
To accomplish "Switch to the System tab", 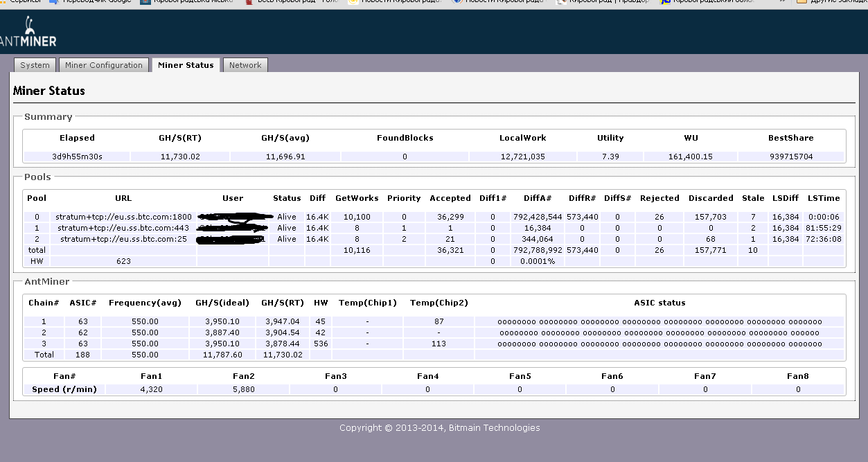I will click(35, 65).
